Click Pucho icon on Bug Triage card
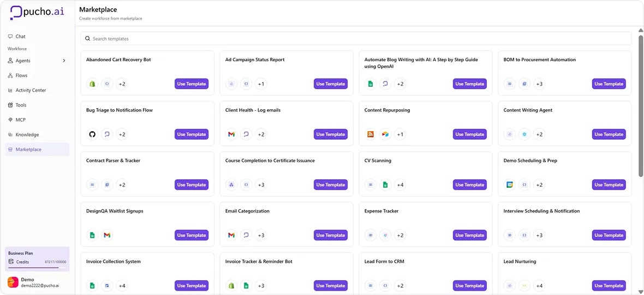Image resolution: width=644 pixels, height=295 pixels. point(107,134)
